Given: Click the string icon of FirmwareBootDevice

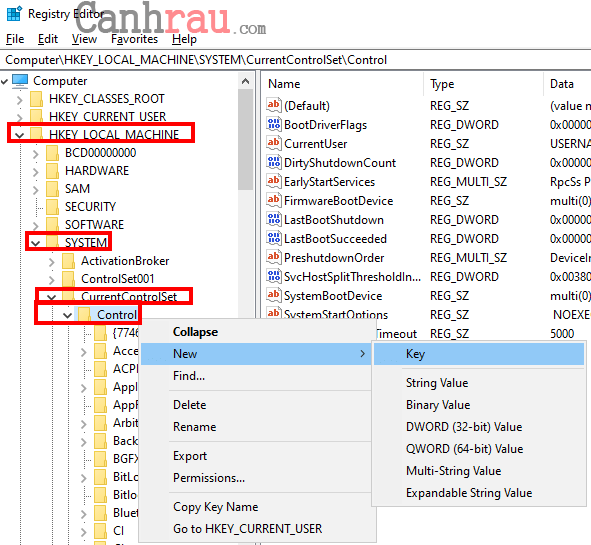Looking at the screenshot, I should (x=274, y=200).
